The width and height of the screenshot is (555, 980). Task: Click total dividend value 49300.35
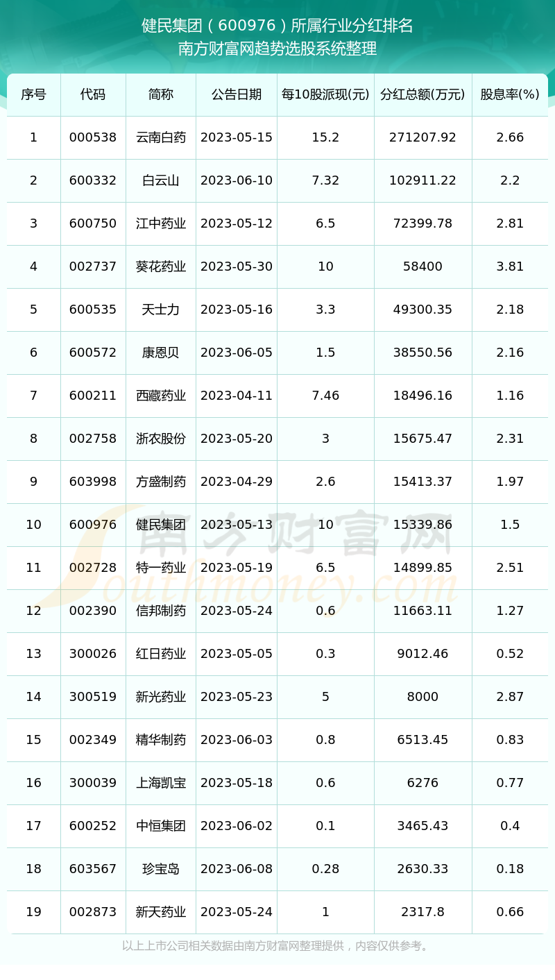tap(422, 310)
